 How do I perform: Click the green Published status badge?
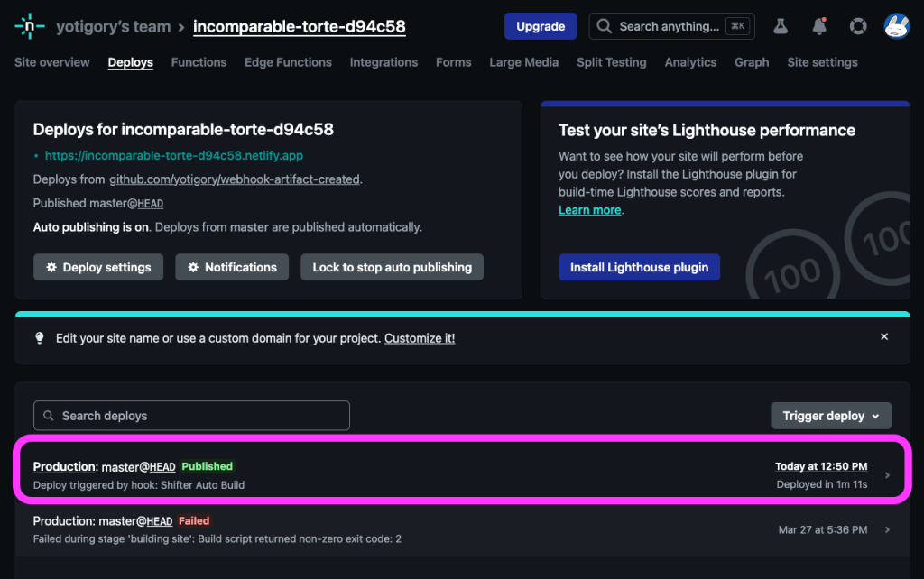click(x=207, y=466)
